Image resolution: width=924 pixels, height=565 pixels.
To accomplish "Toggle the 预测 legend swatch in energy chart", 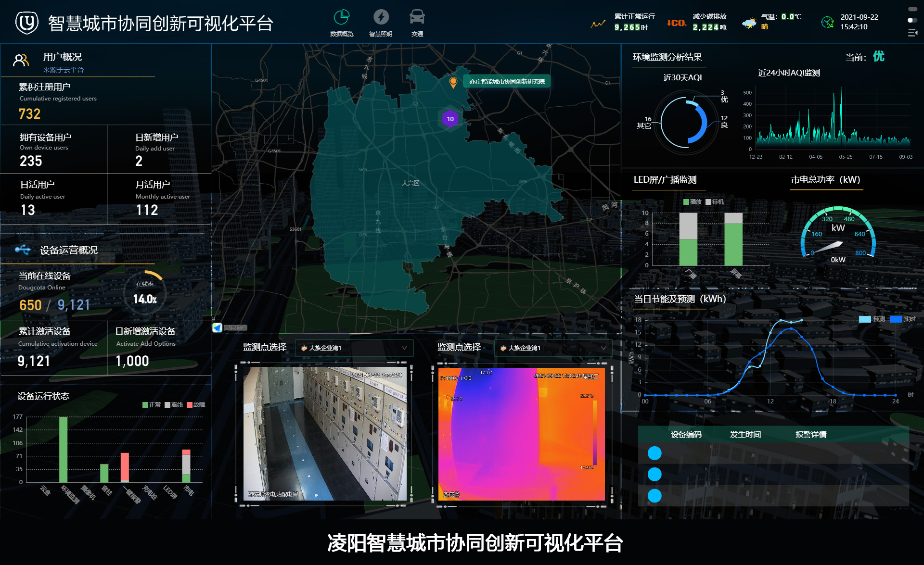I will click(865, 319).
